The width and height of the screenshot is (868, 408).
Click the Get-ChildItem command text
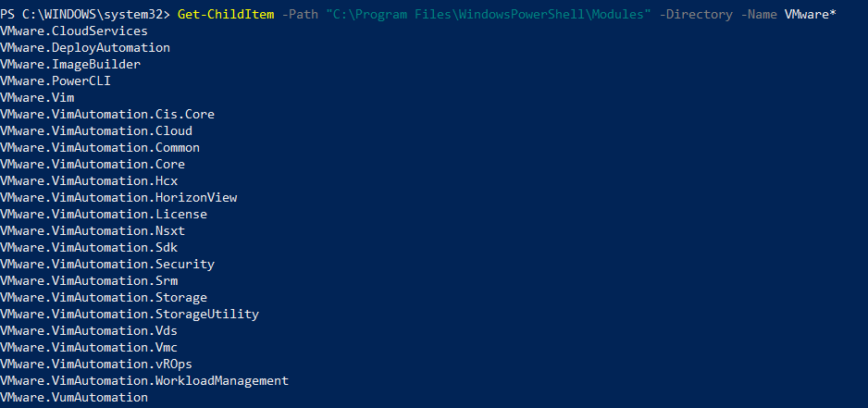[226, 14]
